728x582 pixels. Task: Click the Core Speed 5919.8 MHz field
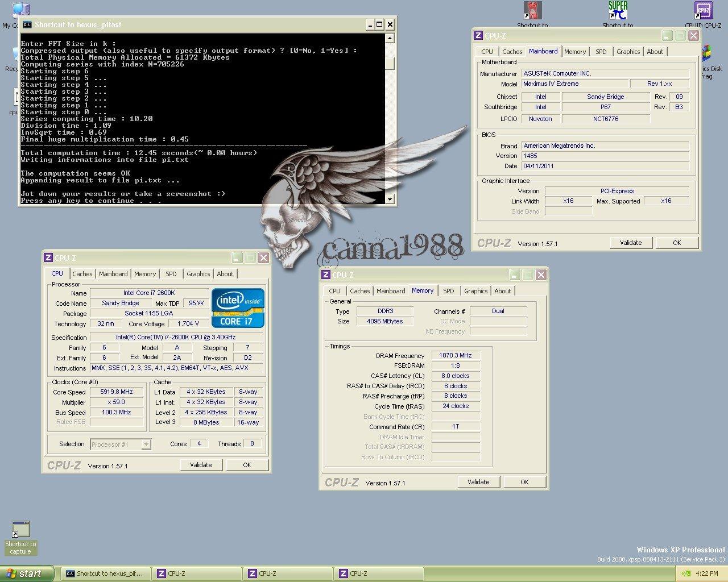click(117, 392)
